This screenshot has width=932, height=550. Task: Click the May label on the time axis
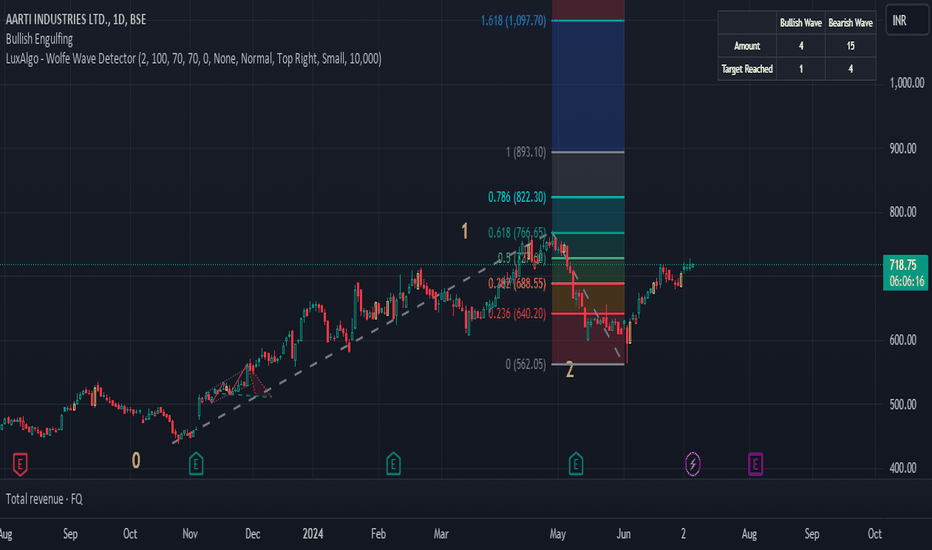558,534
